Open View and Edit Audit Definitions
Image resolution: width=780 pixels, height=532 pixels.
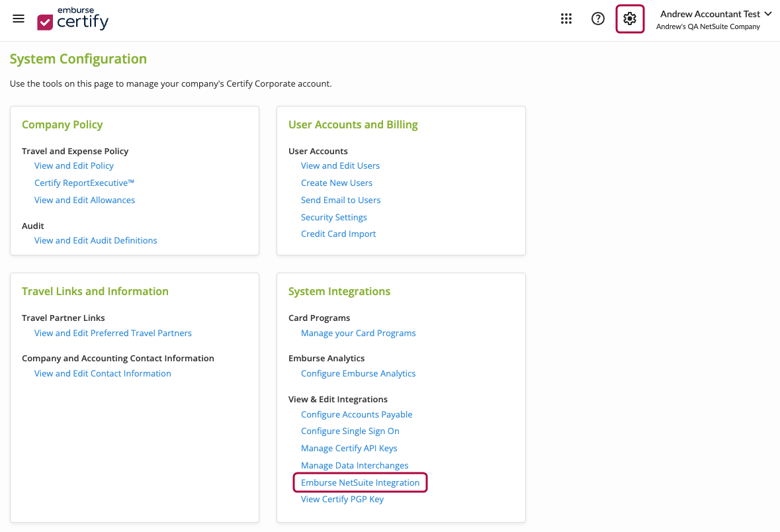point(95,240)
